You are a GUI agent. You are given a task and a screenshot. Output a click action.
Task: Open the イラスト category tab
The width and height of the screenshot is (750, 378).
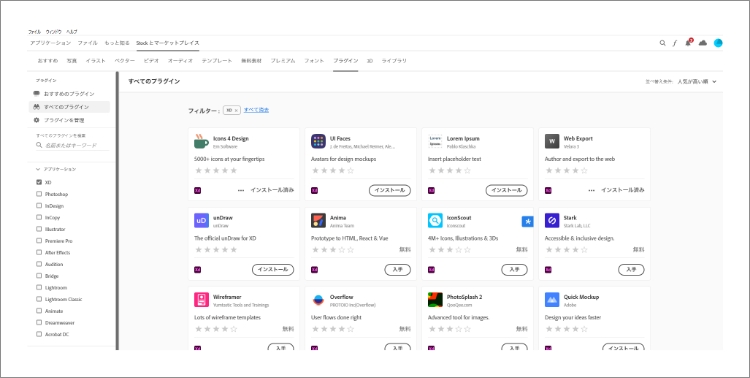[96, 61]
